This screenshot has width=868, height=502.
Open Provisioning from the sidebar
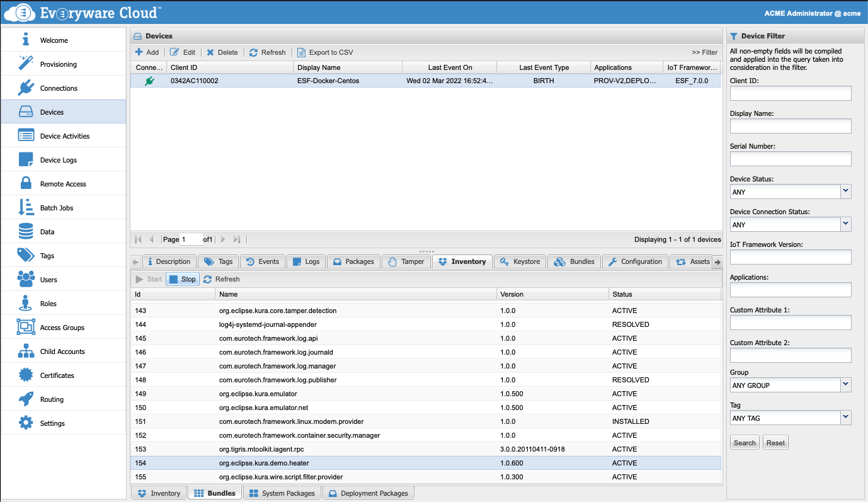tap(58, 64)
